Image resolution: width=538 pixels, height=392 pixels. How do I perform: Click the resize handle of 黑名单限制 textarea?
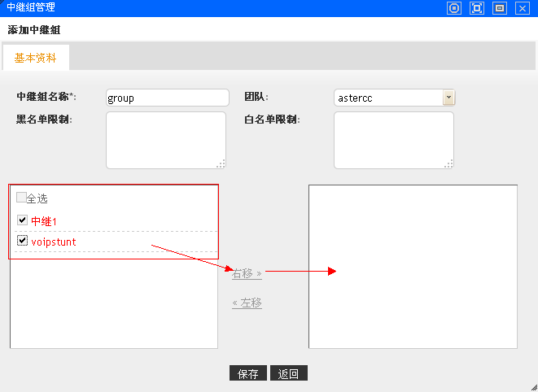pyautogui.click(x=221, y=164)
